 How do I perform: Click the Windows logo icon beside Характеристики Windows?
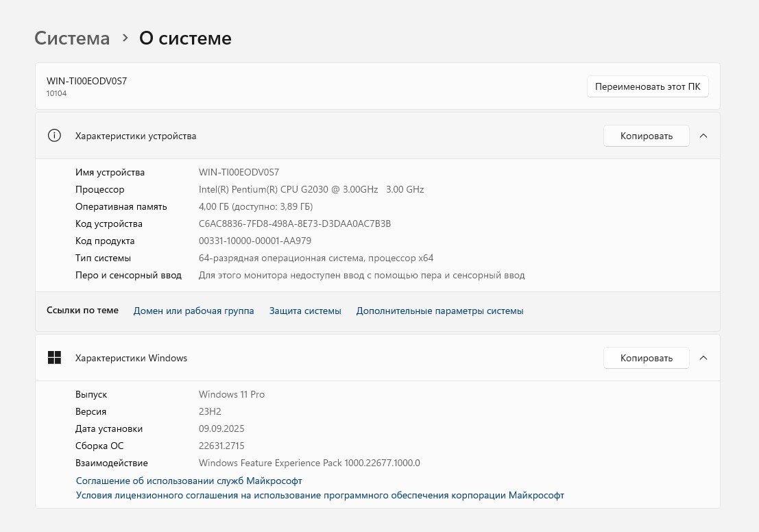tap(54, 358)
